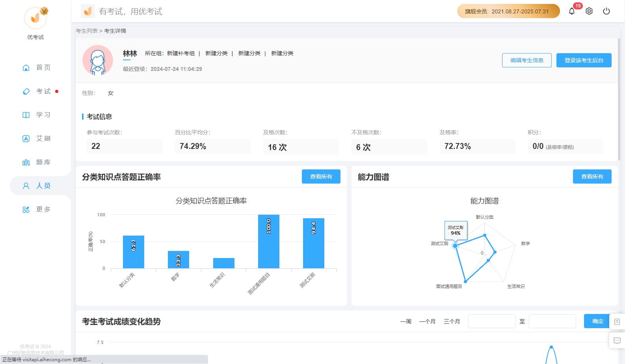Click the AI icon beside 艾刷
The height and width of the screenshot is (364, 625).
26,139
